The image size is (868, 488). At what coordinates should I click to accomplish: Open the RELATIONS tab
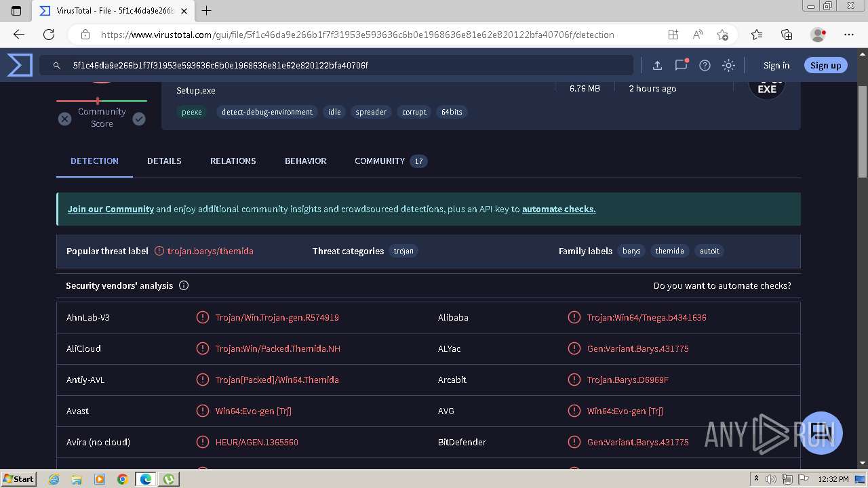233,161
